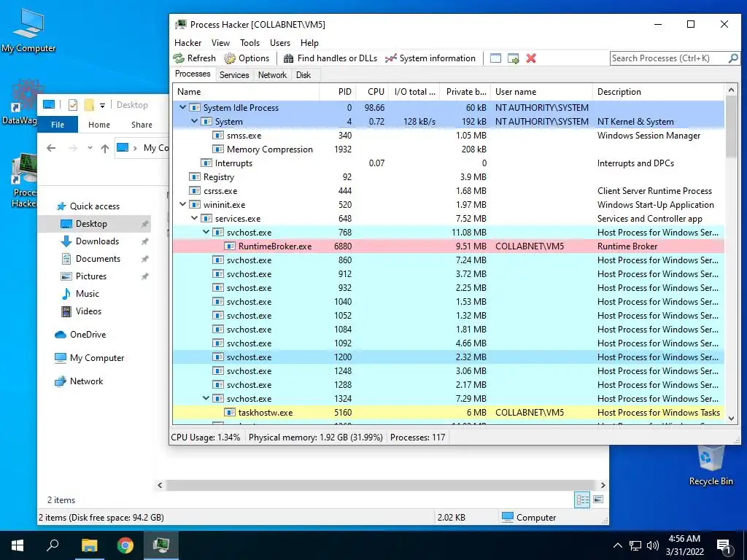Click the Memory Compression process icon

click(x=218, y=149)
